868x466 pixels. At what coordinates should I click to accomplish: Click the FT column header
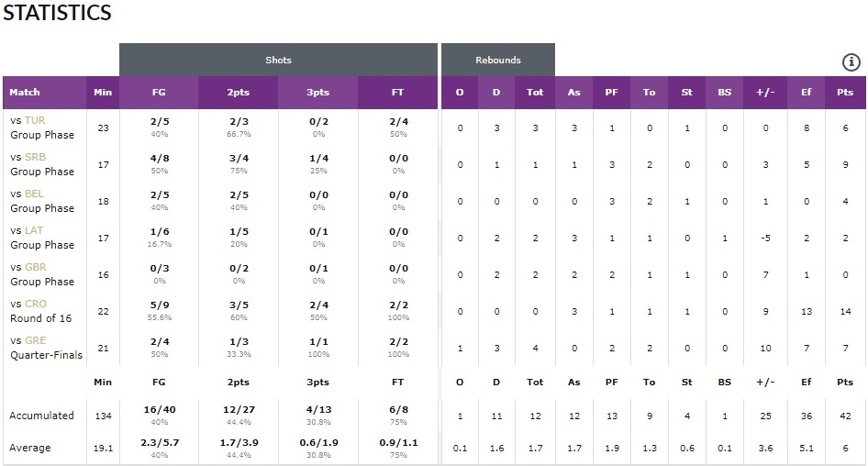tap(397, 92)
